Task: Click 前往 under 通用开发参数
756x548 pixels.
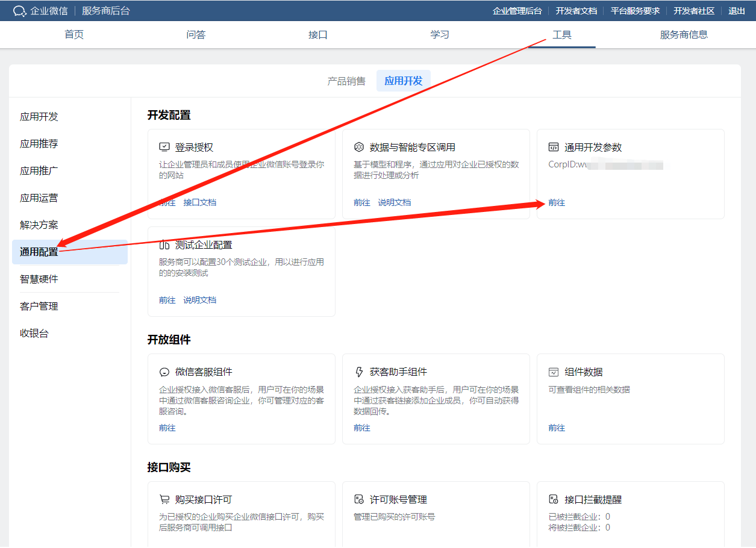Action: tap(557, 202)
